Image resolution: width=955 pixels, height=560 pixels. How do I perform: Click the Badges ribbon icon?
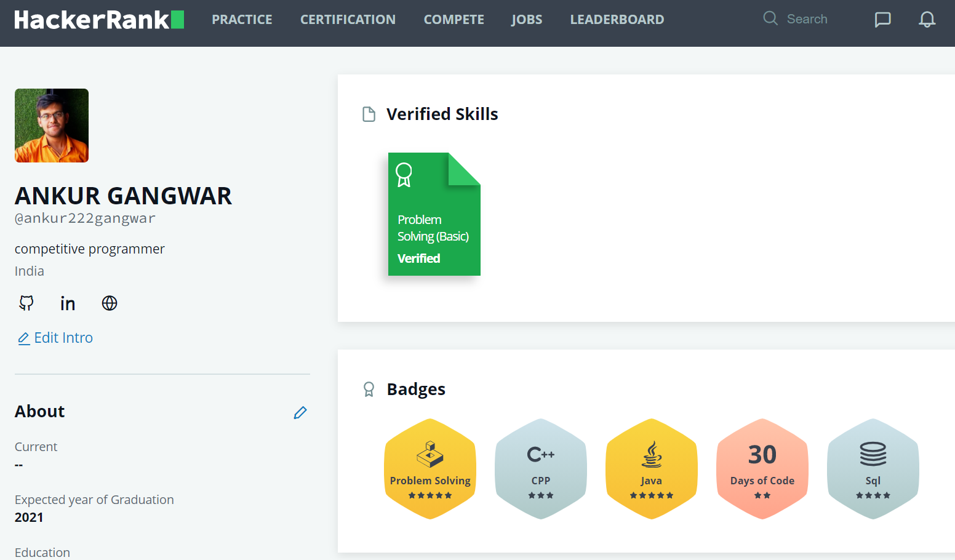click(369, 390)
